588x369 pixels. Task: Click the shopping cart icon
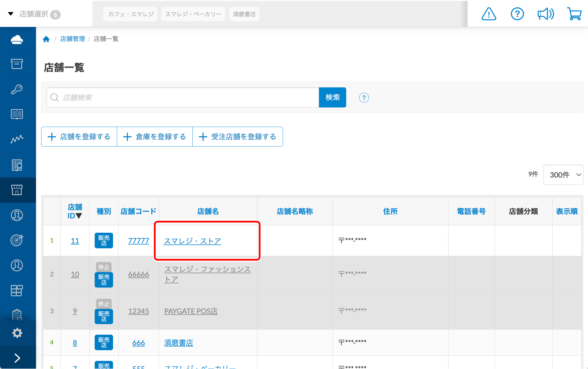pyautogui.click(x=574, y=14)
